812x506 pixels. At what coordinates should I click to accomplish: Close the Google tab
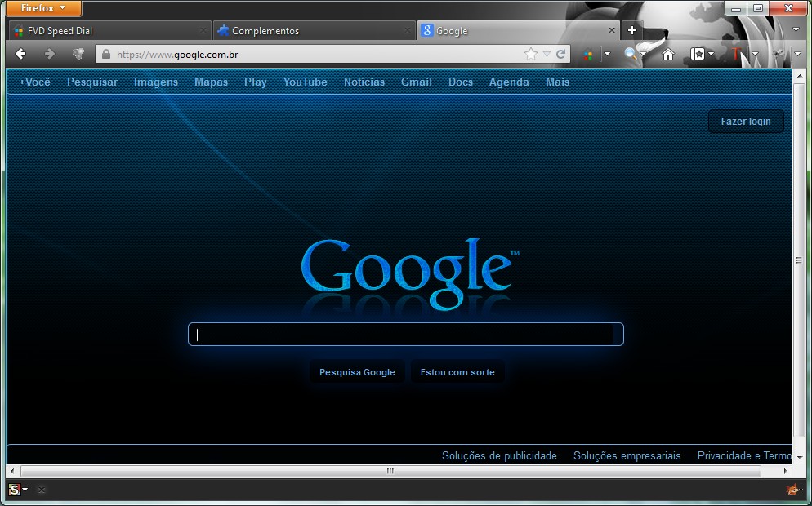pyautogui.click(x=611, y=30)
